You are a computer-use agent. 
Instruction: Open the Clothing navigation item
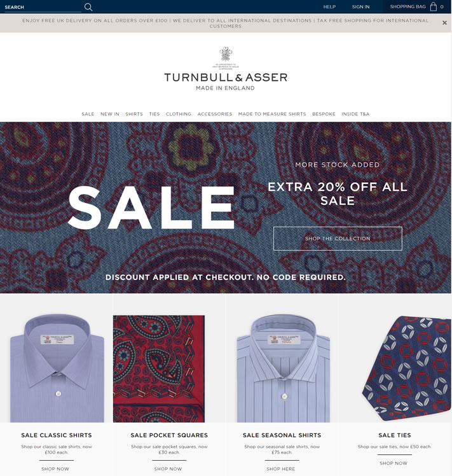click(179, 114)
